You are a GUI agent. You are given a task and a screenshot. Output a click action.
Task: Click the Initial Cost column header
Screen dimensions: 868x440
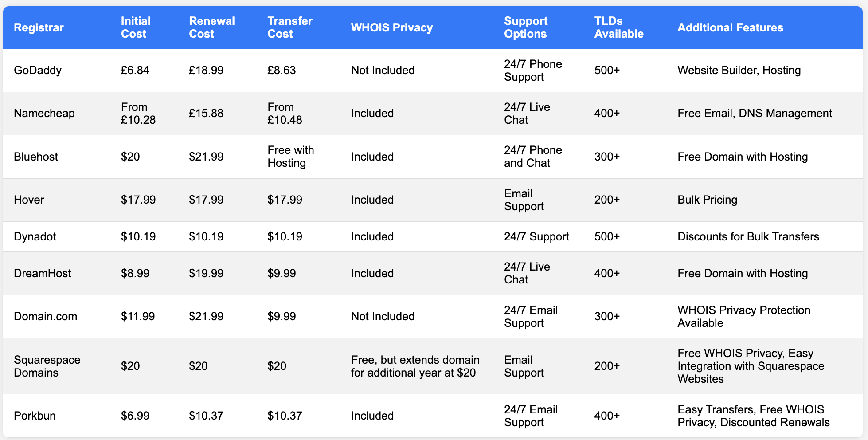[136, 27]
